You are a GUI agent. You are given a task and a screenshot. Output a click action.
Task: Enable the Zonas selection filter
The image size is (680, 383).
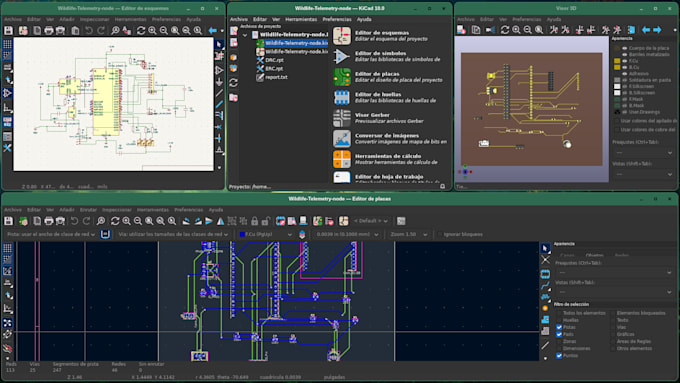pos(559,341)
